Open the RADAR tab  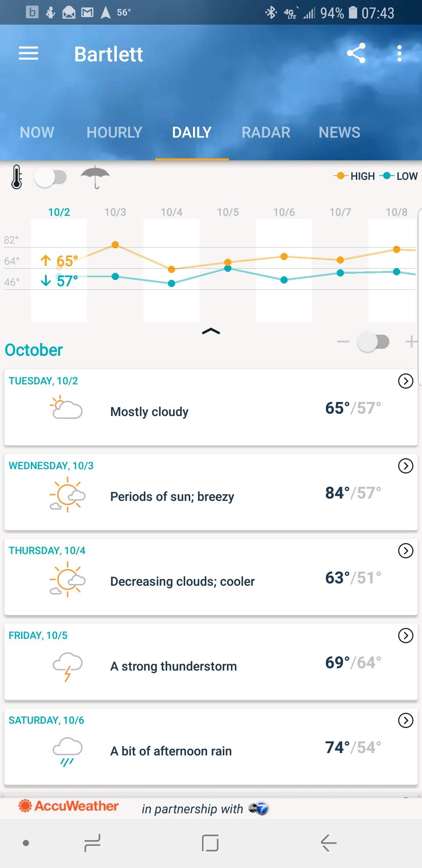click(x=266, y=133)
